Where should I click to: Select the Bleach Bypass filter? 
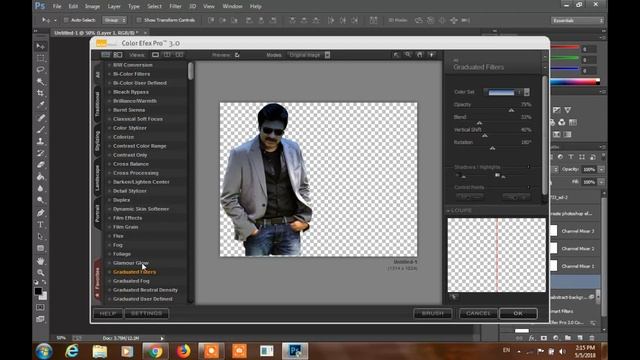(131, 92)
